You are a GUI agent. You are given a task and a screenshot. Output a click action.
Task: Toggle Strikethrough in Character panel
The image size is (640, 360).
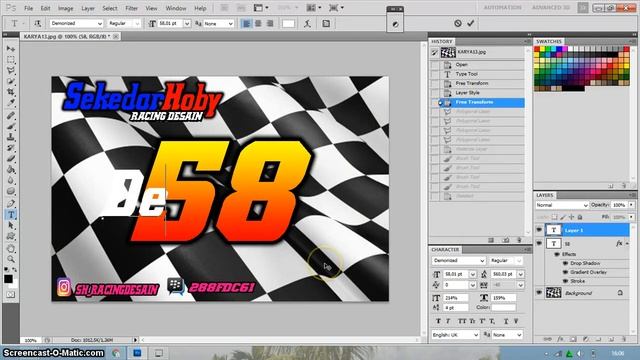[x=516, y=321]
